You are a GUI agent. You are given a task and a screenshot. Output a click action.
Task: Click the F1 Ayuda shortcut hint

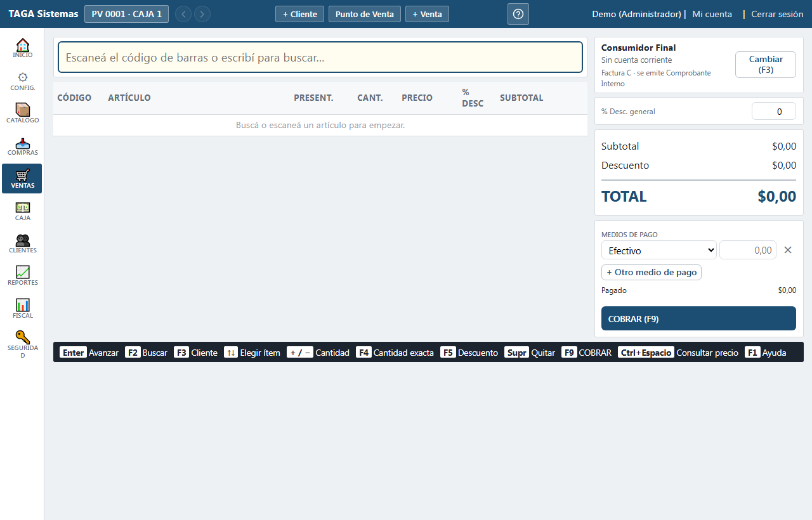click(765, 353)
